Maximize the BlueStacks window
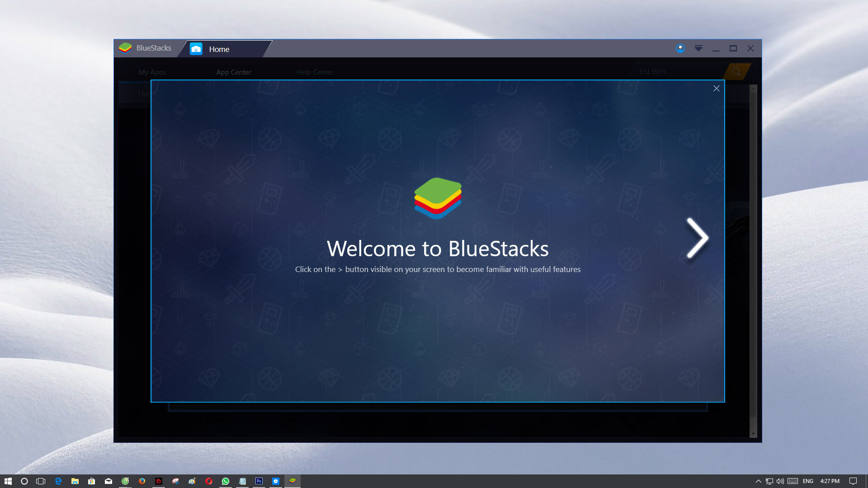868x488 pixels. pos(733,48)
